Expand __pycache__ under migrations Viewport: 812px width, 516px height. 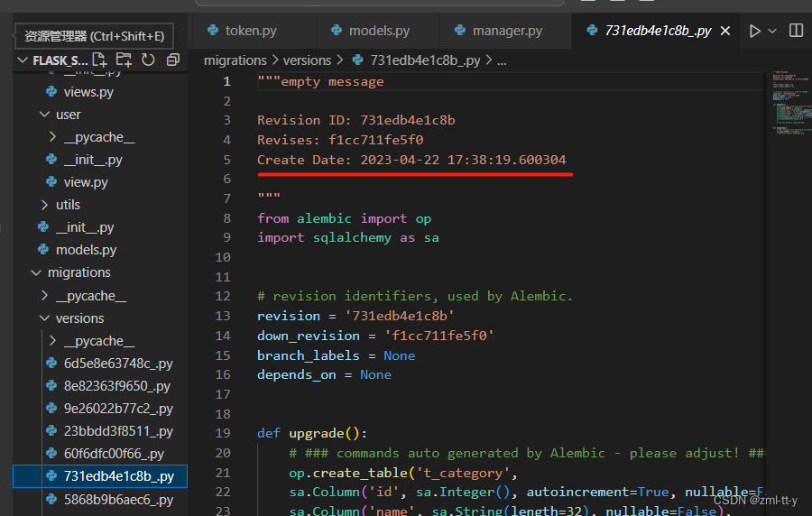click(44, 296)
